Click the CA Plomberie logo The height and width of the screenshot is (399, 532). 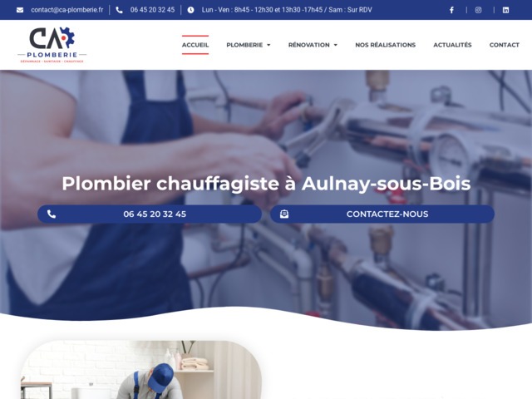(x=52, y=45)
